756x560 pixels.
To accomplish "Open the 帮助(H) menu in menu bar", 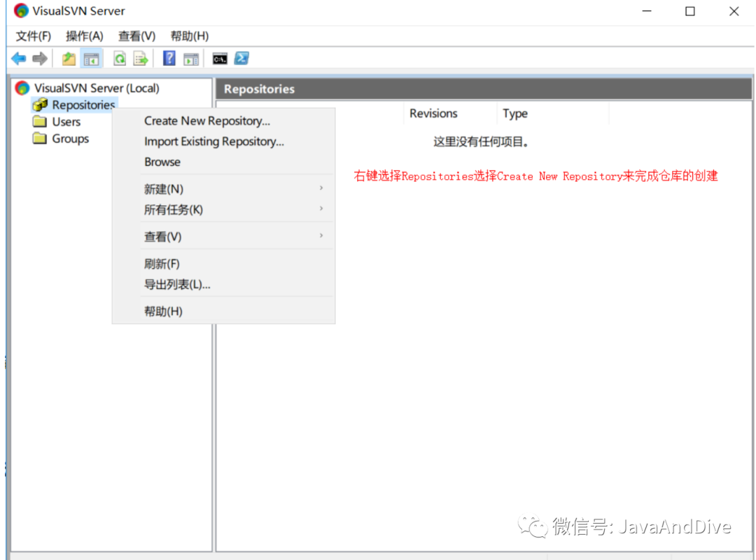I will pos(190,36).
